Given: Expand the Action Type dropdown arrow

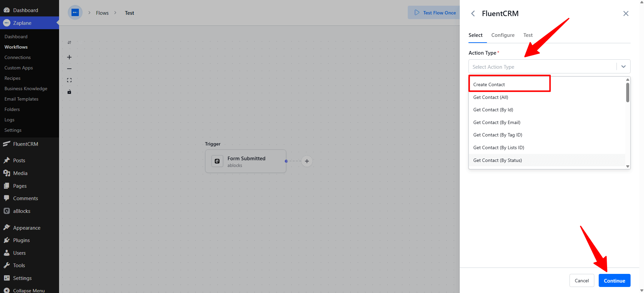Looking at the screenshot, I should [x=624, y=66].
